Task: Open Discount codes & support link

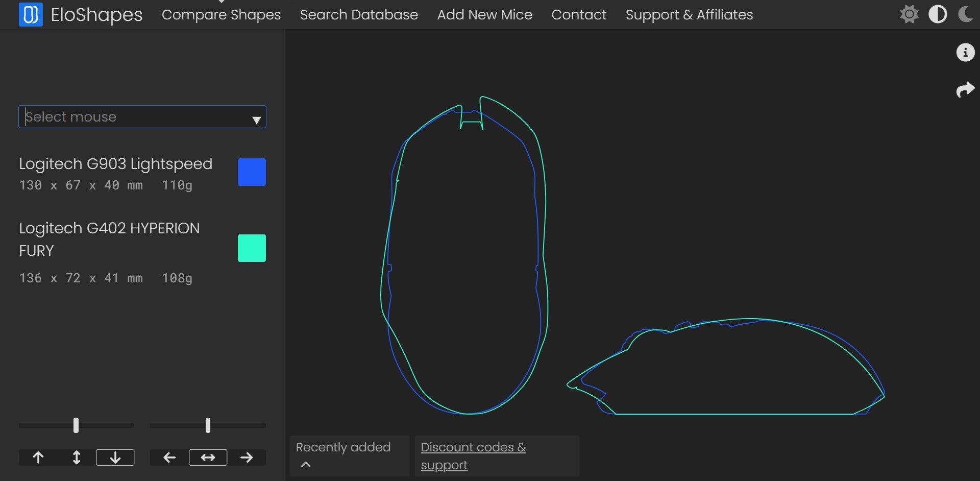Action: click(x=473, y=456)
